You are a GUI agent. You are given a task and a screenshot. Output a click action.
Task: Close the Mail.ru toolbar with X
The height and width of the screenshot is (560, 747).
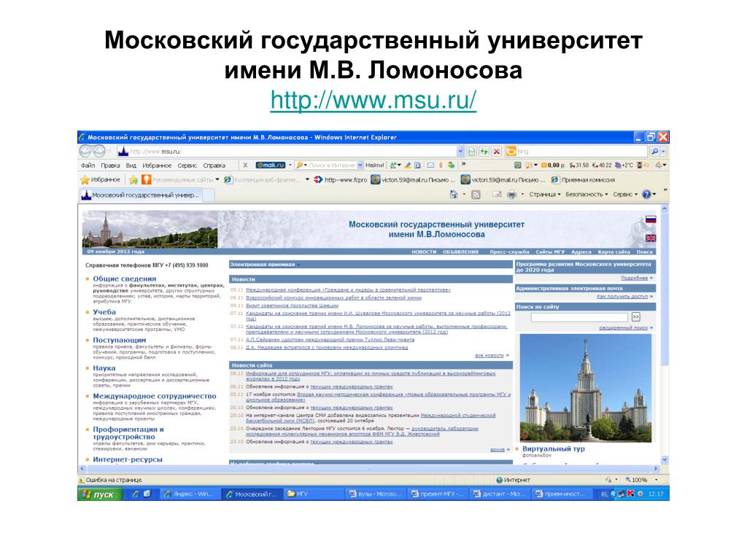[x=245, y=166]
